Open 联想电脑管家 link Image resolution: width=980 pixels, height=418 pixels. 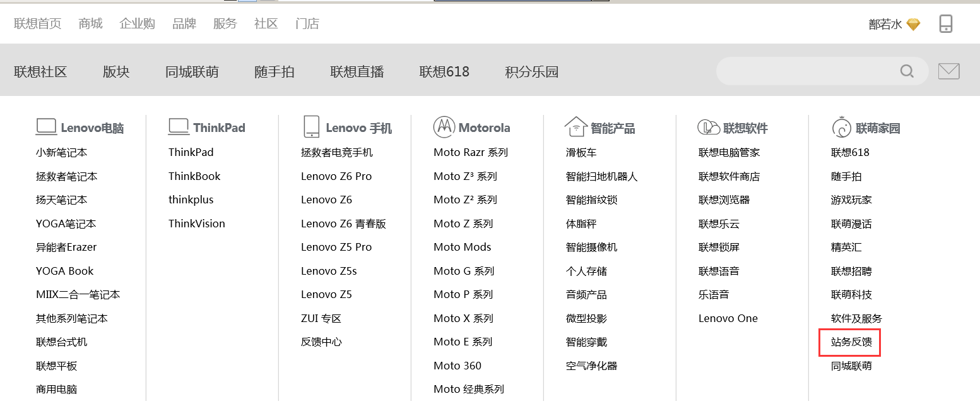[x=729, y=152]
